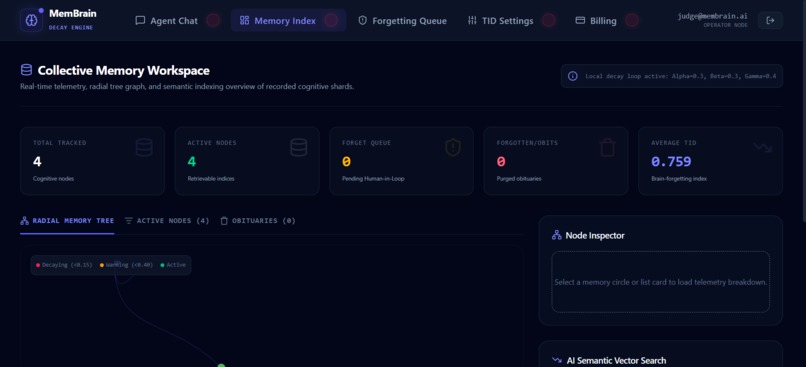Click the red badge beside Memory Index
The image size is (806, 367).
331,21
